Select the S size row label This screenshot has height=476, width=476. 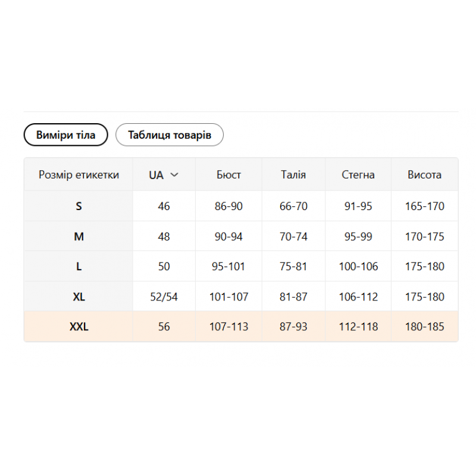point(79,206)
